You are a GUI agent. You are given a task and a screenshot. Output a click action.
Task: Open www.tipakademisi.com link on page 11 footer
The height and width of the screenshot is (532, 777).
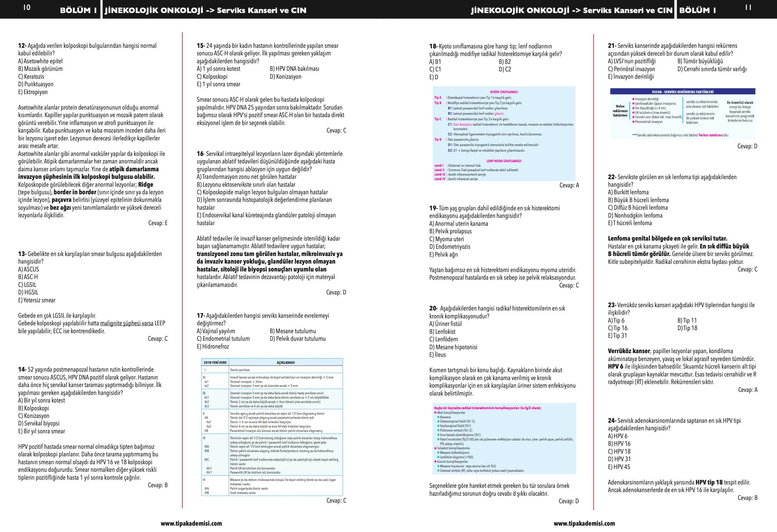[x=584, y=523]
